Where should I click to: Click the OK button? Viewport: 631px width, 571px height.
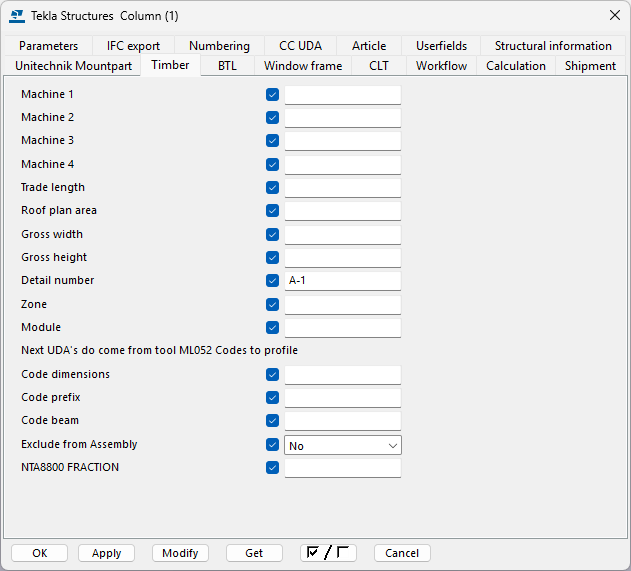coord(39,553)
